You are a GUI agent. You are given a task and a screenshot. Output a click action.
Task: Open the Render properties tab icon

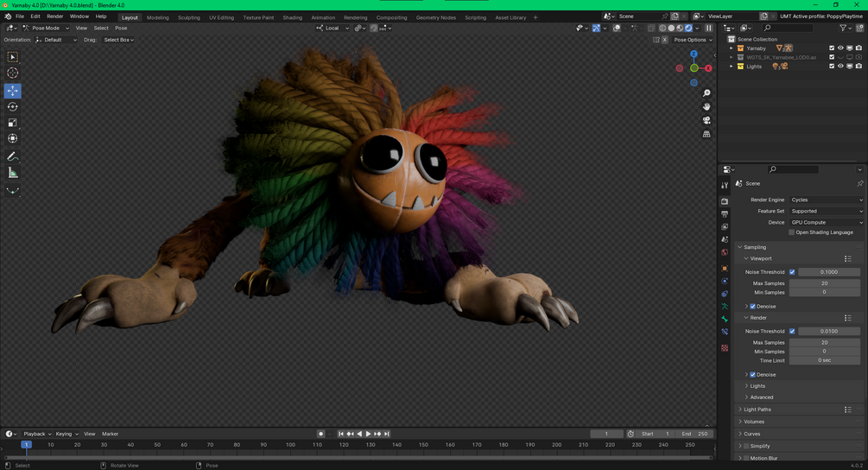coord(725,201)
